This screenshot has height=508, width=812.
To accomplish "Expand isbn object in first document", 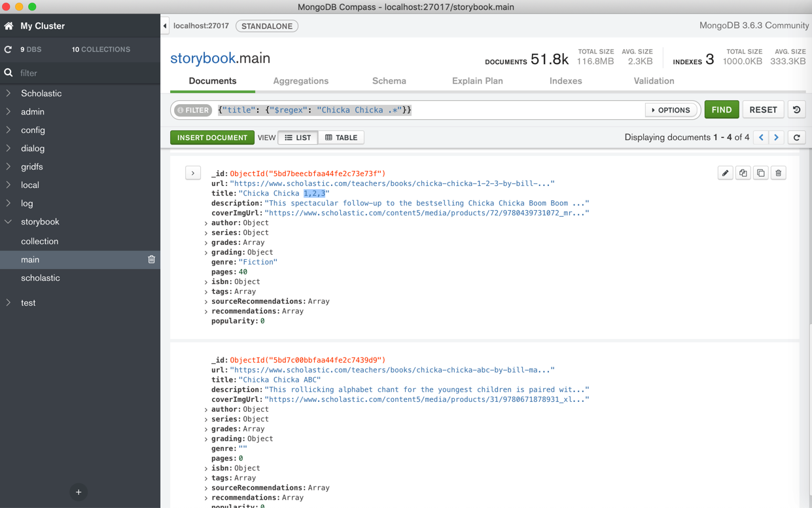I will [206, 282].
